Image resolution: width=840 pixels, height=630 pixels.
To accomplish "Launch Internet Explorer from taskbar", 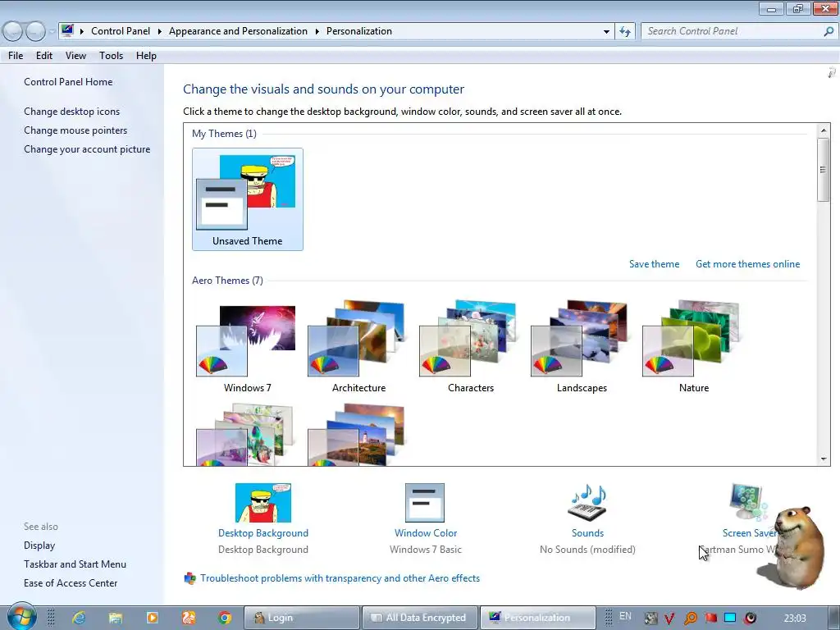I will tap(80, 618).
